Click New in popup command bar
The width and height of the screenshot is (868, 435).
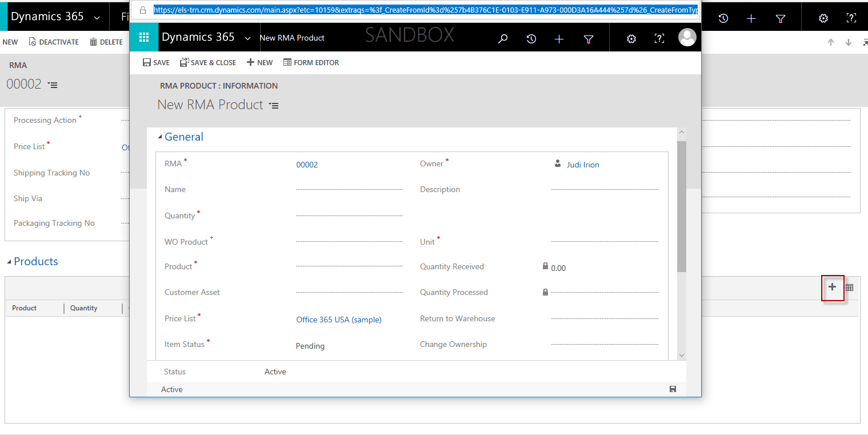(x=259, y=62)
